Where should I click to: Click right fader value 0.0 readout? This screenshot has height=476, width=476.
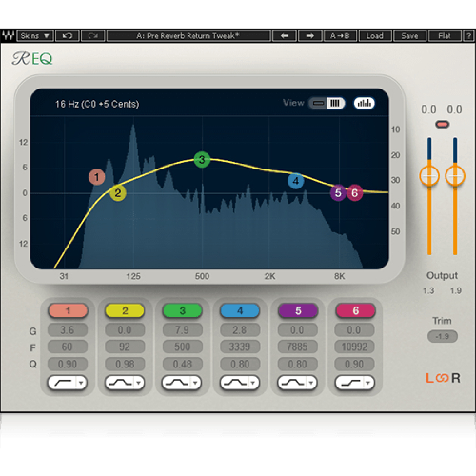[455, 109]
